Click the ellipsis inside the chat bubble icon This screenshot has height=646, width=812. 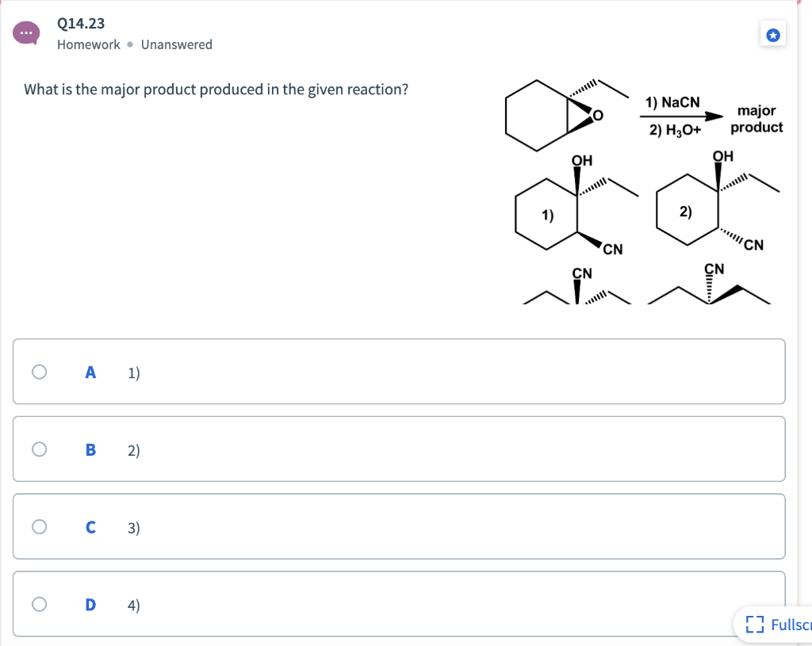click(26, 33)
